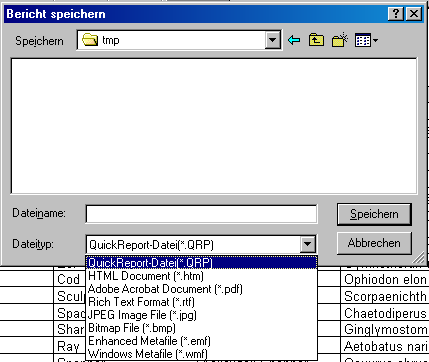Image resolution: width=429 pixels, height=362 pixels.
Task: Pick Rich Text Format (*.rtf)
Action: [201, 302]
